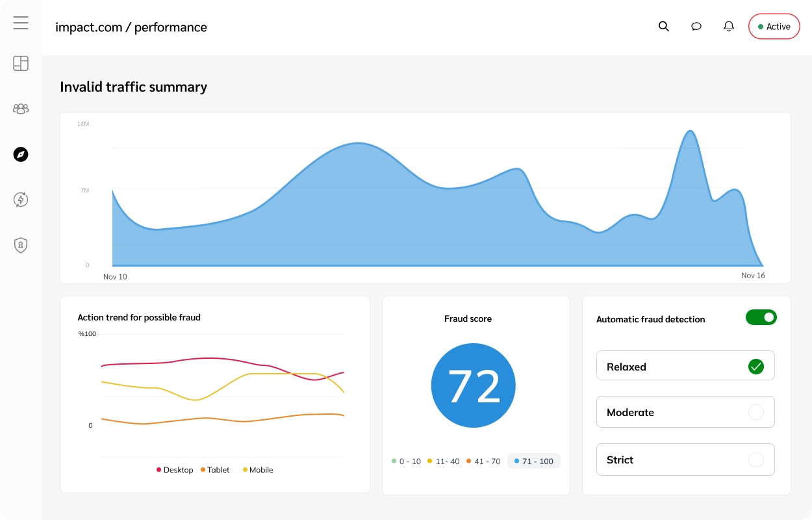
Task: Open the hamburger menu in the sidebar
Action: pyautogui.click(x=21, y=23)
